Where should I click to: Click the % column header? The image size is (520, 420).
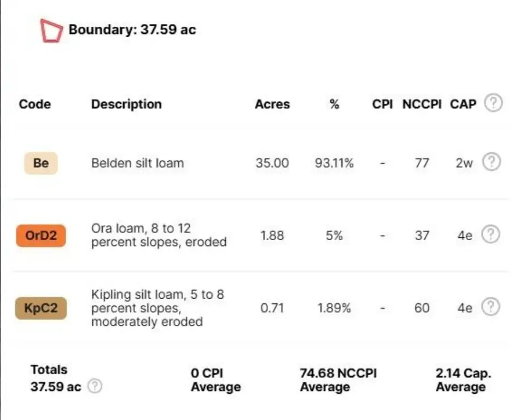[x=335, y=104]
